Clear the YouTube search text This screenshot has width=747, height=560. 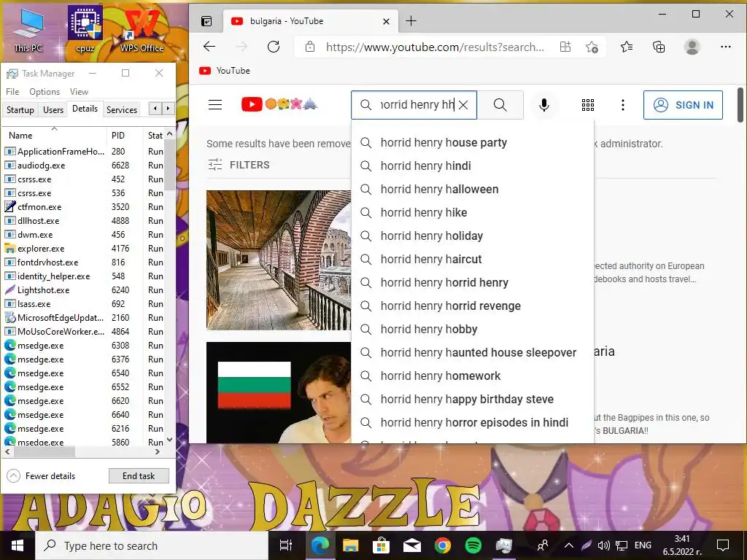click(x=463, y=105)
